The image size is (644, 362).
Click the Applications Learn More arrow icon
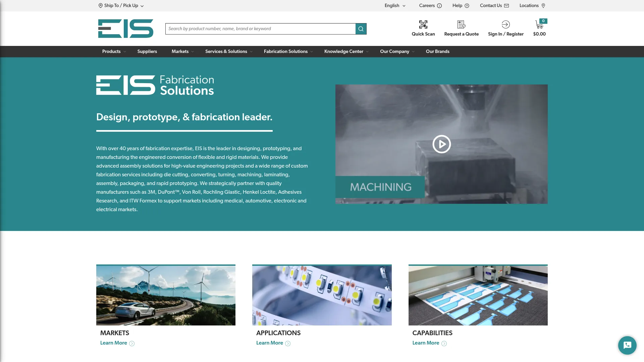point(288,344)
